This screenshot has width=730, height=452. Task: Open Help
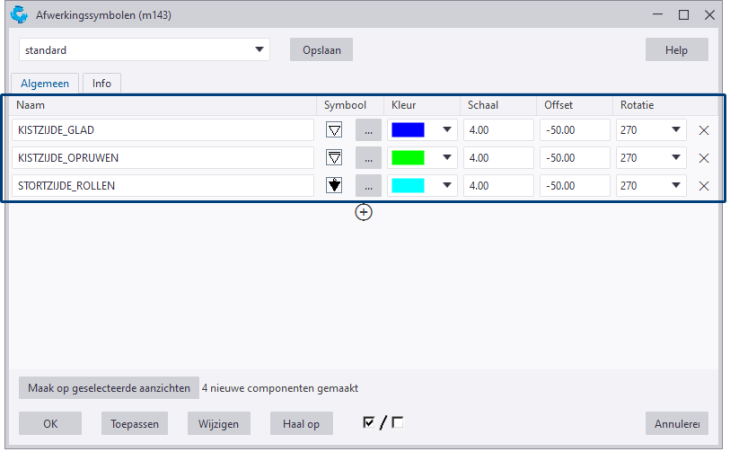(676, 50)
